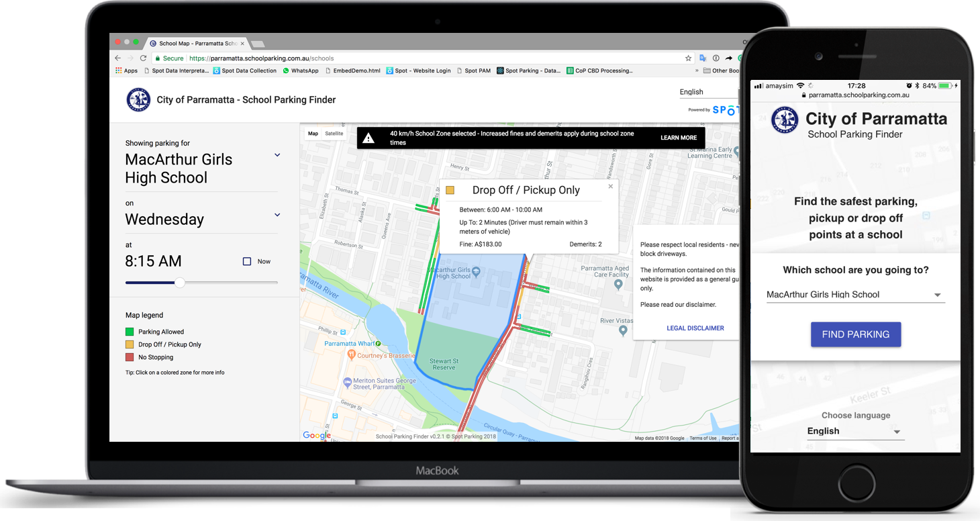
Task: Click the Parramatta Aged Care Facility marker
Action: (619, 285)
